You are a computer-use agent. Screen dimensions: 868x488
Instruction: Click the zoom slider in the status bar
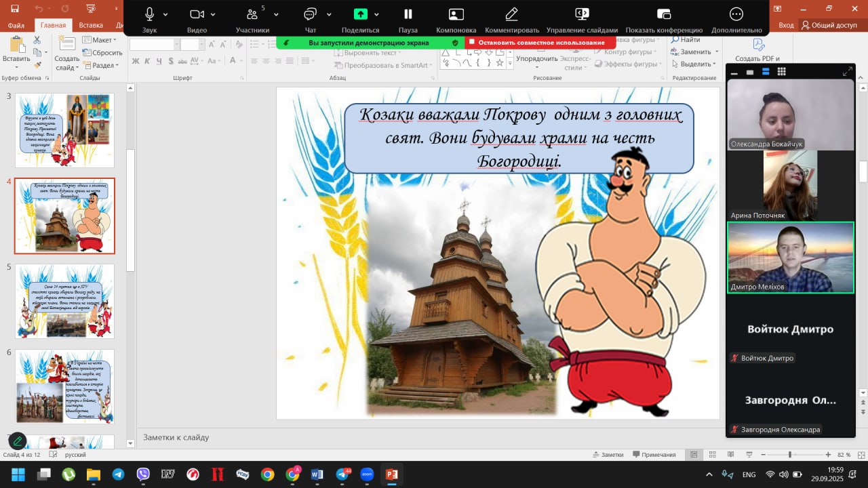pos(789,455)
